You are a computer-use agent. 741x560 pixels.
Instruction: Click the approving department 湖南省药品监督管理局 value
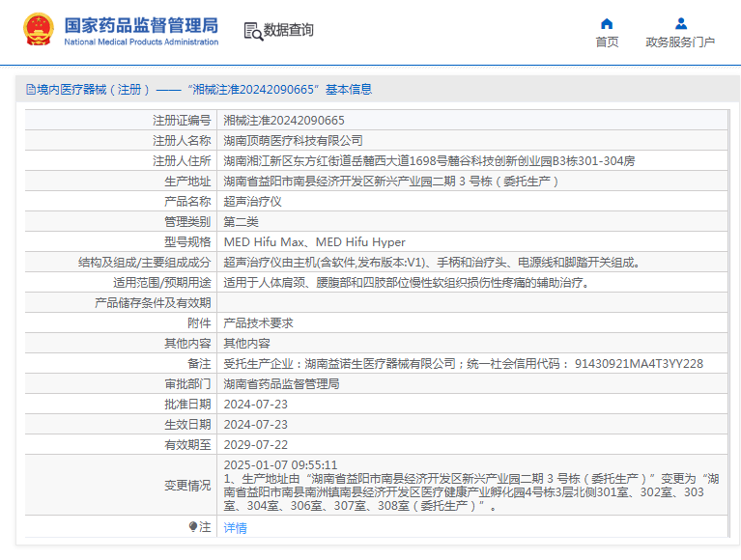281,384
